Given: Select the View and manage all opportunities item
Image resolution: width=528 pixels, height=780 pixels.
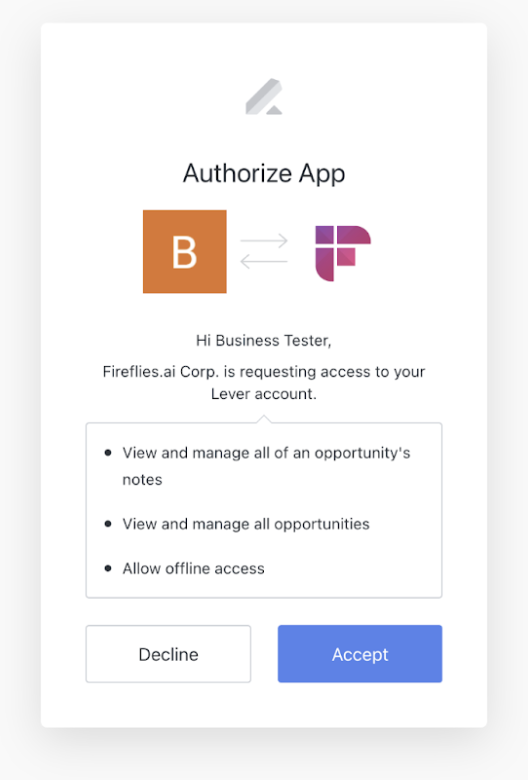Looking at the screenshot, I should [246, 524].
